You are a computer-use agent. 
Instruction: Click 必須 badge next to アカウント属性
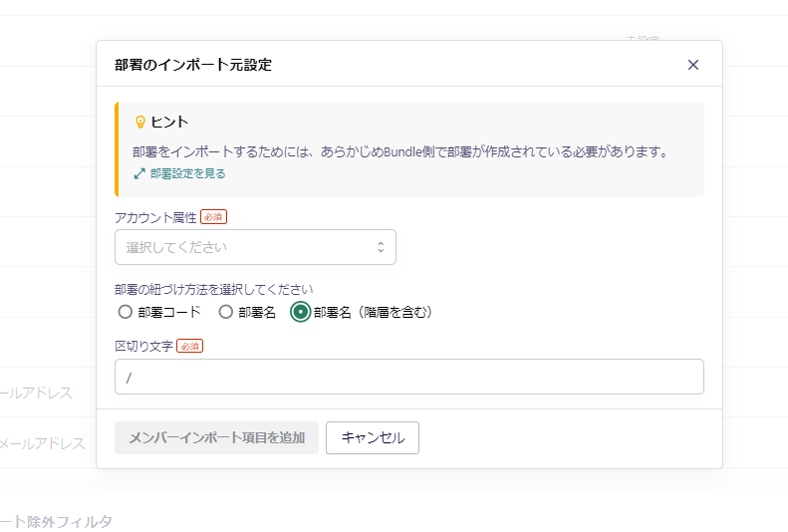[x=213, y=217]
